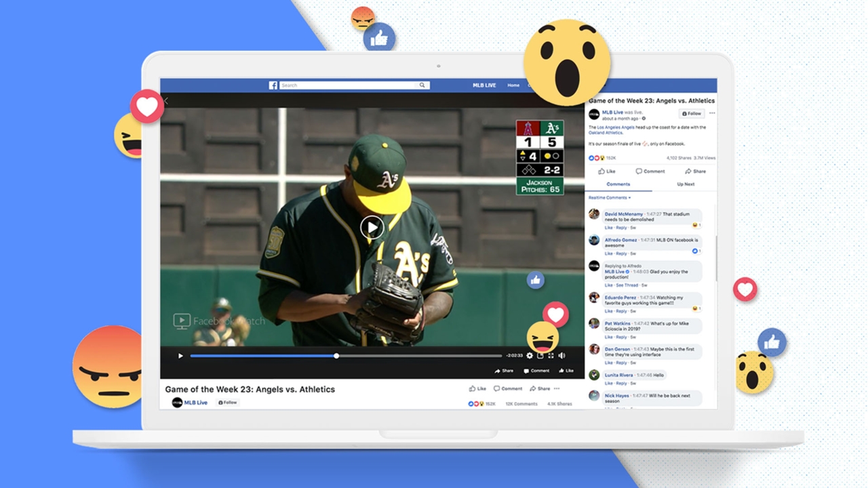Mute the video volume speaker
The image size is (868, 488).
tap(561, 356)
